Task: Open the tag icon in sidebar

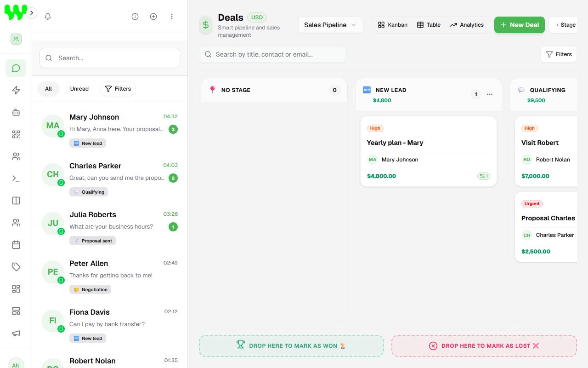Action: 16,267
